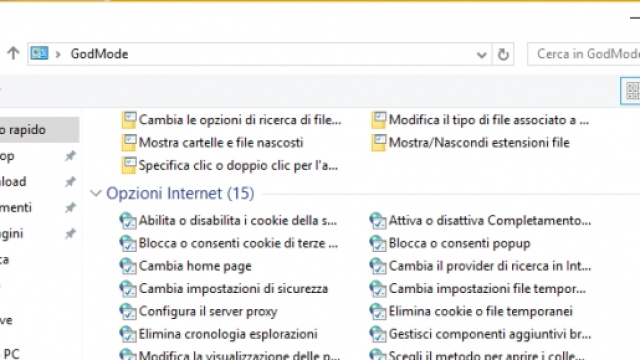Click the icon beside Attiva o disattiva Completamento
640x360 pixels.
[378, 220]
